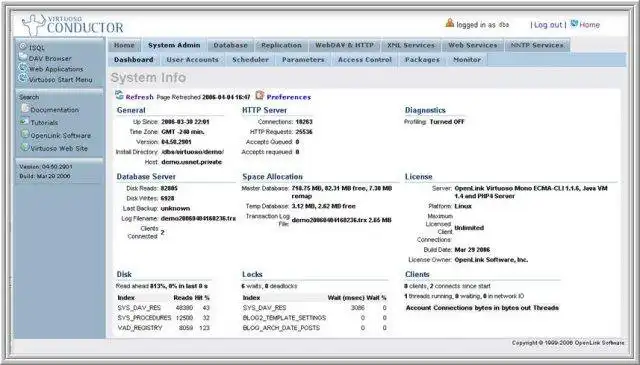Open the Monitor subtab

467,60
